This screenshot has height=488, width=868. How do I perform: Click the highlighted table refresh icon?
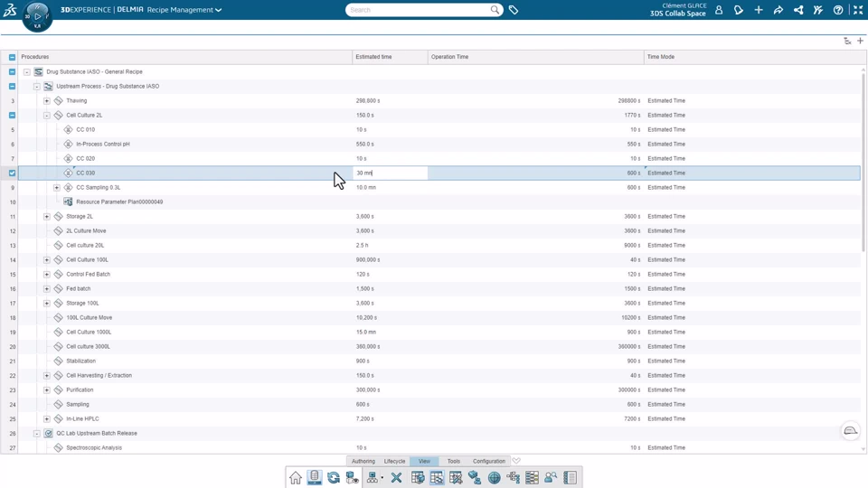[437, 477]
